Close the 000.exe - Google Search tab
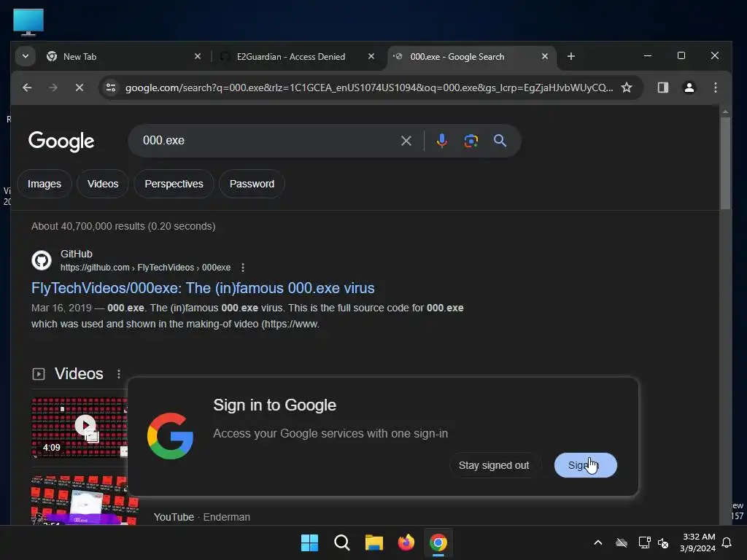This screenshot has width=747, height=560. (544, 56)
